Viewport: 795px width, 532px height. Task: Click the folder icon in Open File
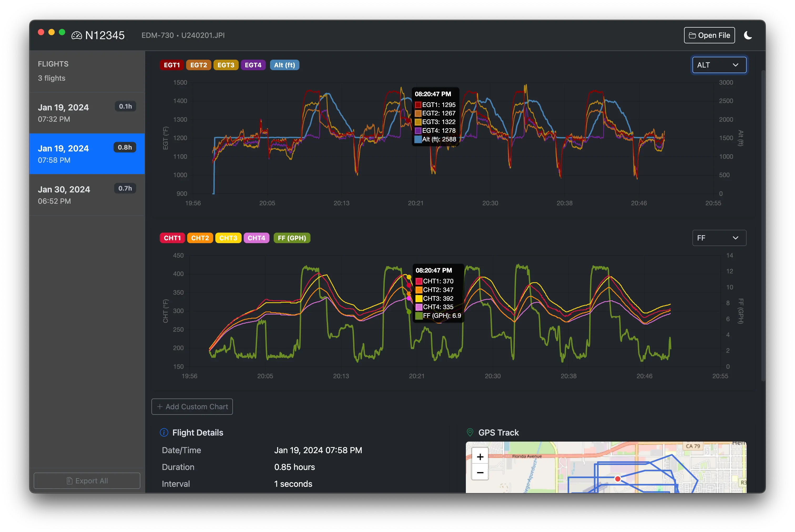pos(692,35)
